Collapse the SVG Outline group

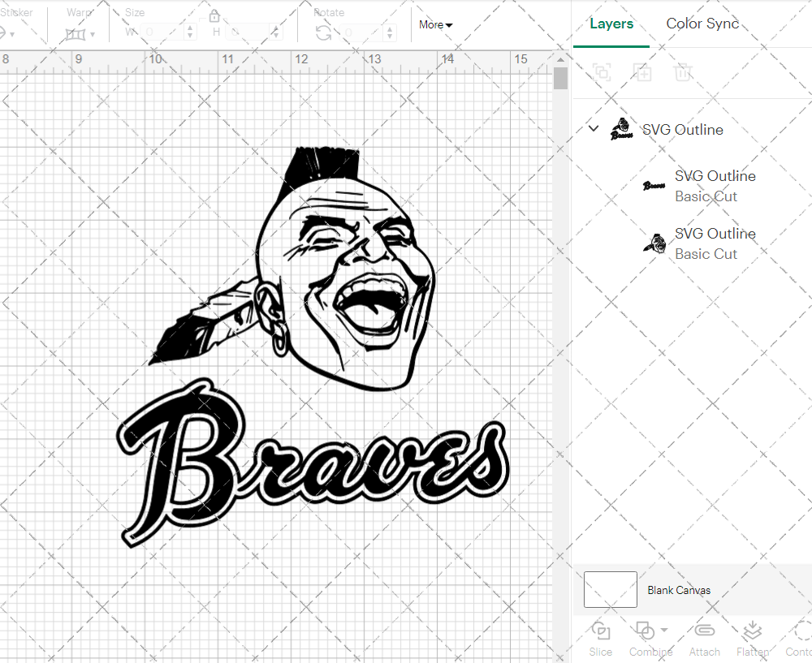click(x=593, y=128)
